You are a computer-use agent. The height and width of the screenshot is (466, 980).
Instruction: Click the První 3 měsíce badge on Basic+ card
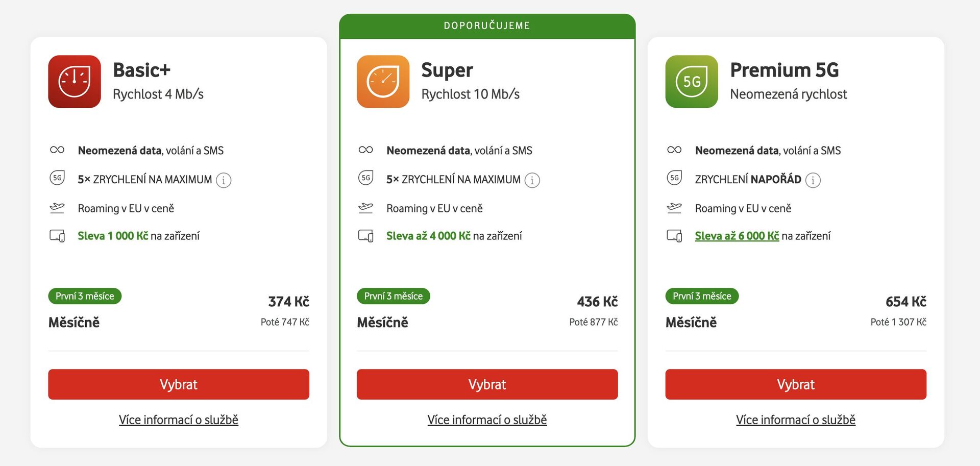(85, 296)
